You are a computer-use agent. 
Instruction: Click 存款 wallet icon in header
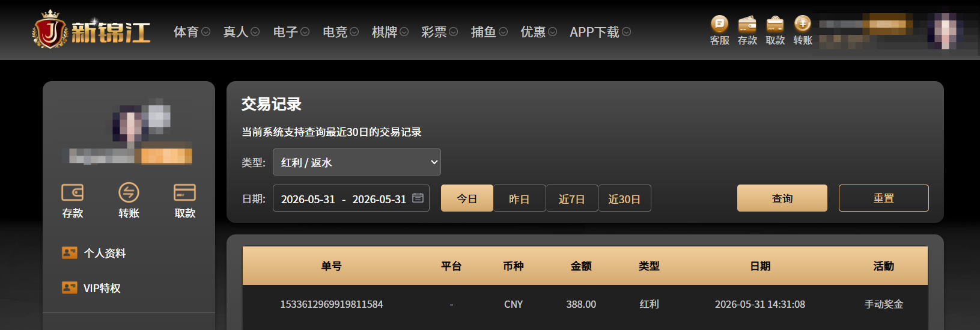[x=747, y=24]
